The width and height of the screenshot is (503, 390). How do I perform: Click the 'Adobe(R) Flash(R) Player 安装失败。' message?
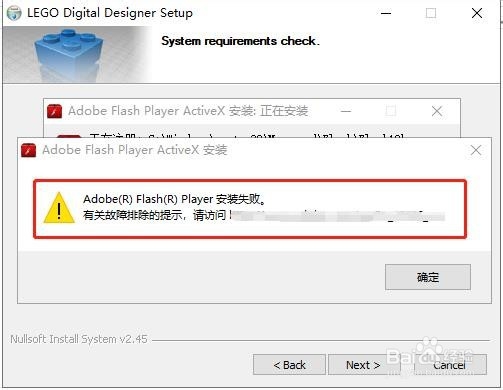pyautogui.click(x=175, y=199)
